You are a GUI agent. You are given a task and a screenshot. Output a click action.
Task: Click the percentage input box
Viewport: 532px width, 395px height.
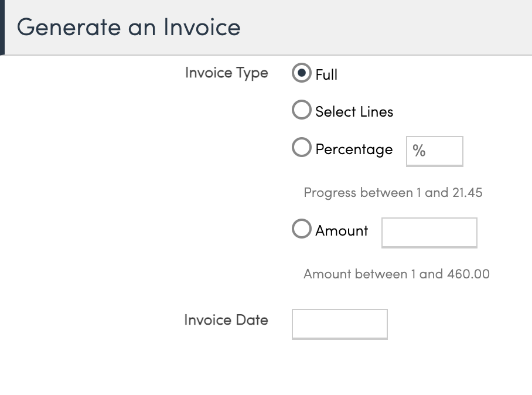[434, 151]
